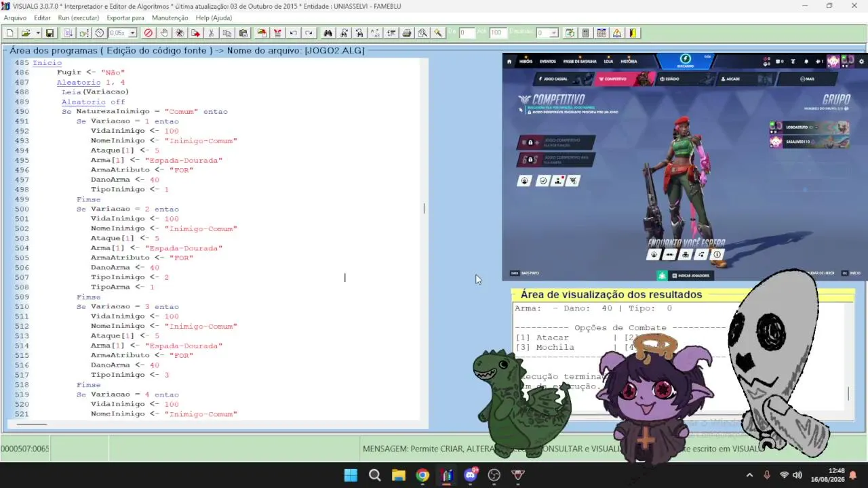Expand the open-file dropdown arrow
This screenshot has width=868, height=488.
pyautogui.click(x=38, y=33)
